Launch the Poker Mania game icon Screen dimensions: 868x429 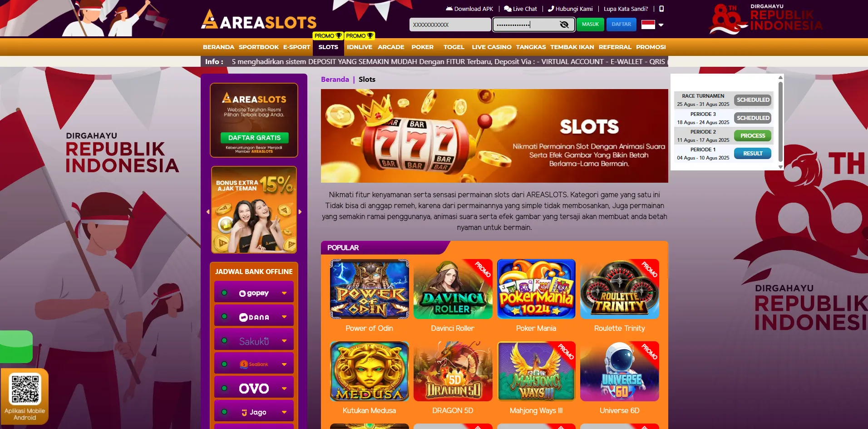536,289
